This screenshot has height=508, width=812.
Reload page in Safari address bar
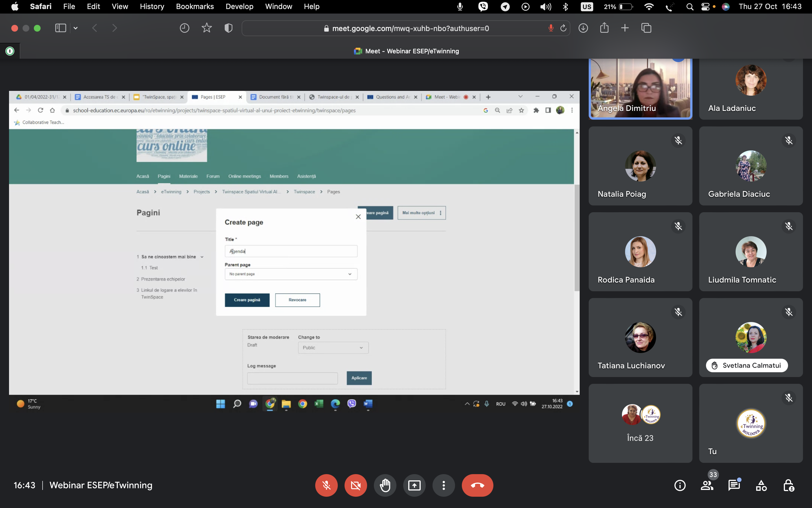563,28
